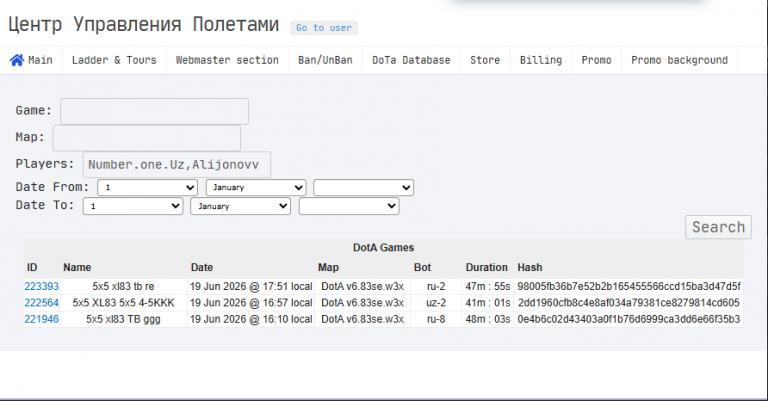Focus the Map input field
The width and height of the screenshot is (768, 401).
tap(146, 138)
